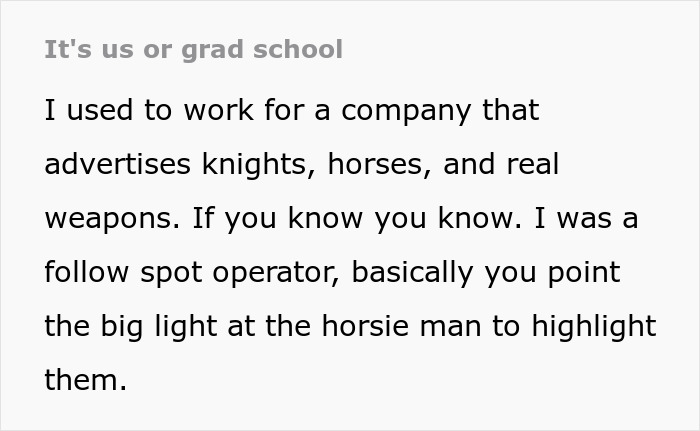Click the word "spot" after "follow"
Viewport: 700px width, 431px height.
coord(172,272)
